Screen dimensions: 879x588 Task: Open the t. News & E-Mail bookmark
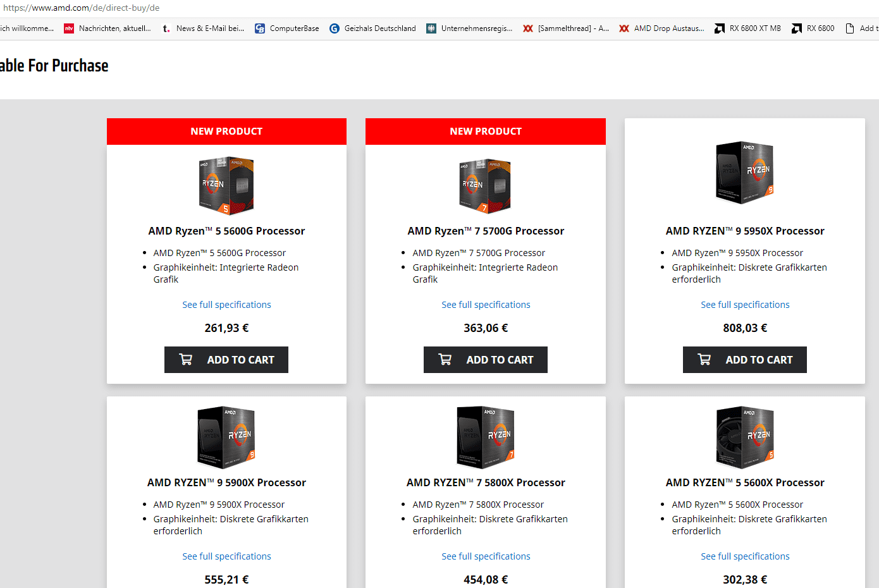pyautogui.click(x=203, y=28)
